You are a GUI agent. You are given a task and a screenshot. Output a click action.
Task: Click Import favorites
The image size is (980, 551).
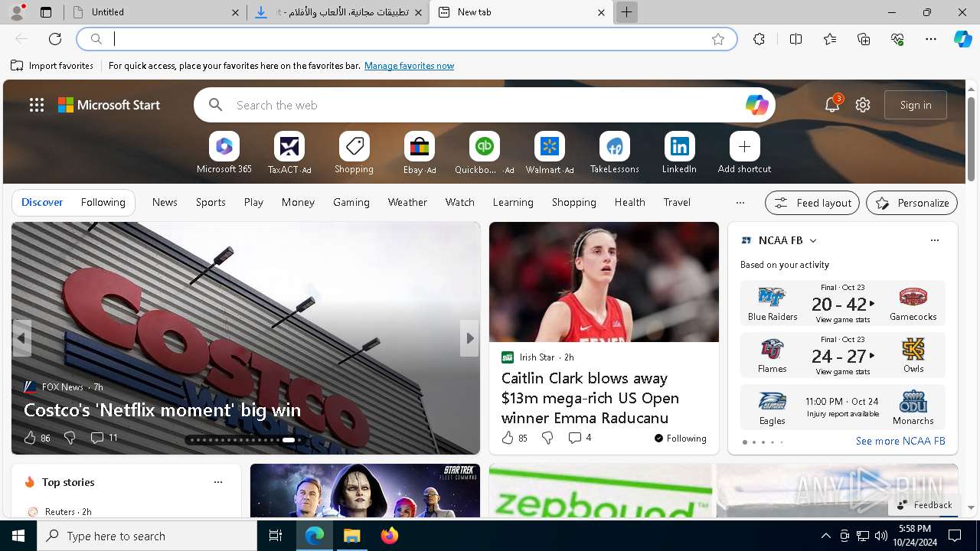pos(52,66)
